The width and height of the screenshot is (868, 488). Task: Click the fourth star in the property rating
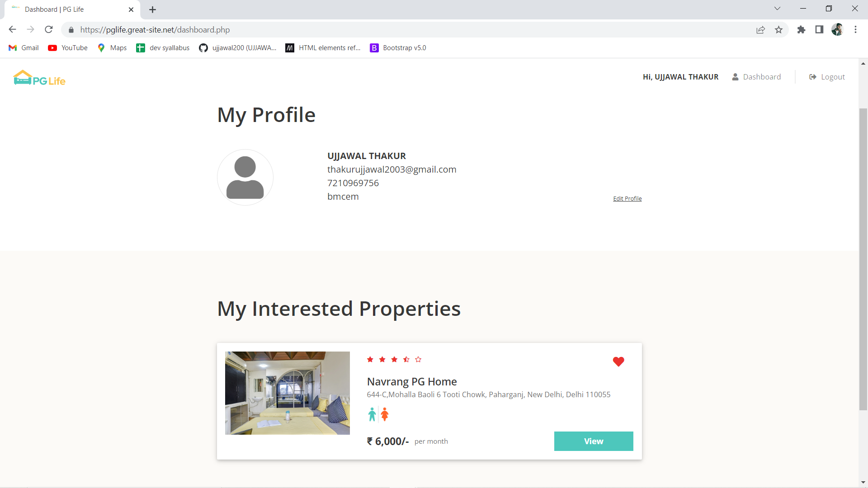click(406, 359)
